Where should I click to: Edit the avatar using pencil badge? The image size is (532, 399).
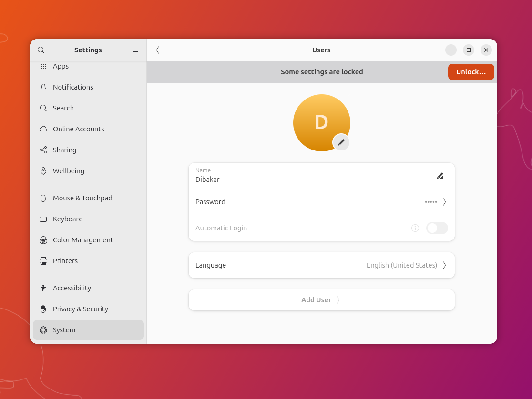pyautogui.click(x=341, y=142)
